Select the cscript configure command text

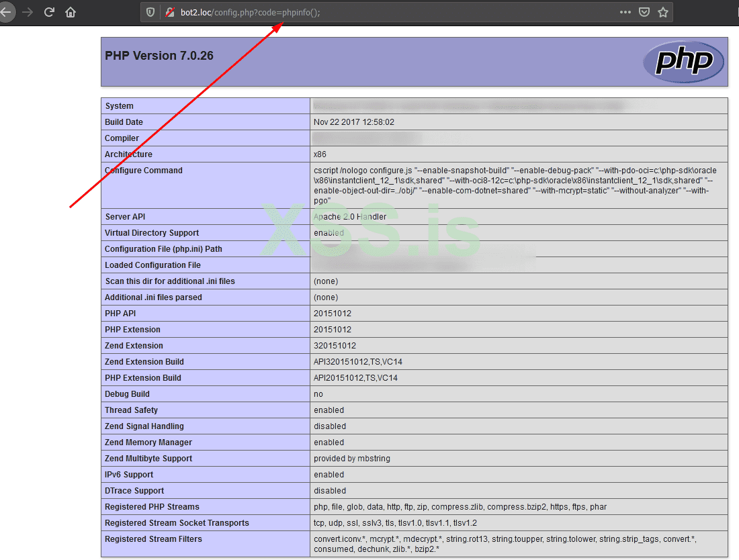[x=515, y=185]
